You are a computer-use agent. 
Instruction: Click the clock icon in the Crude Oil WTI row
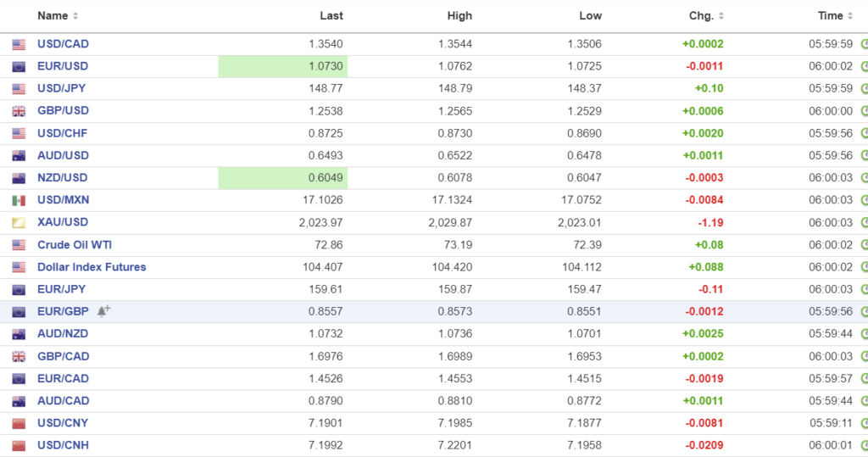click(x=863, y=245)
